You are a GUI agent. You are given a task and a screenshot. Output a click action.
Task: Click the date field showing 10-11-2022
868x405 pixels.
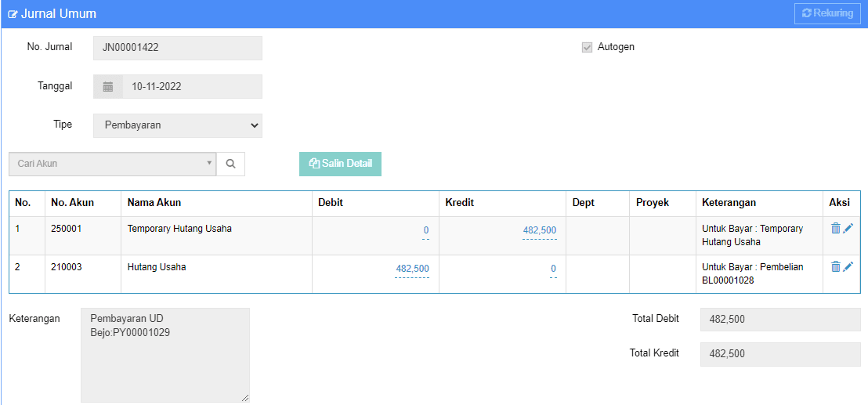(192, 87)
